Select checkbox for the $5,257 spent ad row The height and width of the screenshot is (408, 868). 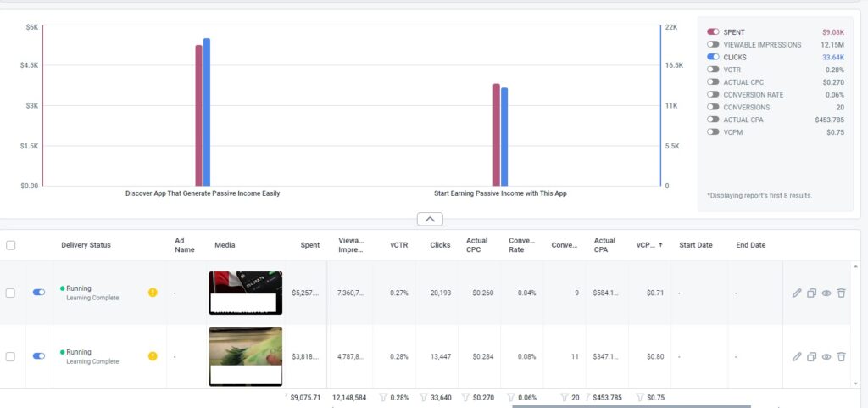pos(10,293)
